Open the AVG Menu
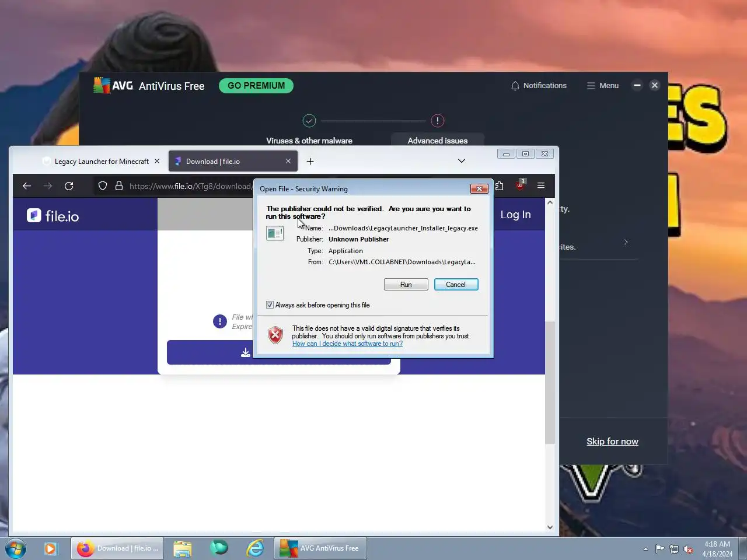The height and width of the screenshot is (560, 747). click(x=603, y=86)
